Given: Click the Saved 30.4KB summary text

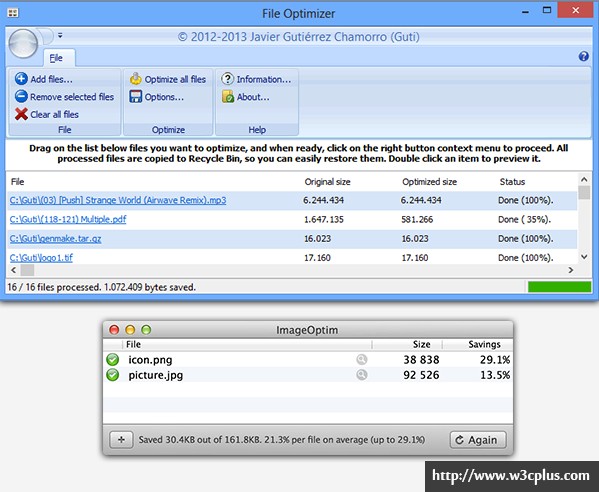Looking at the screenshot, I should point(282,440).
